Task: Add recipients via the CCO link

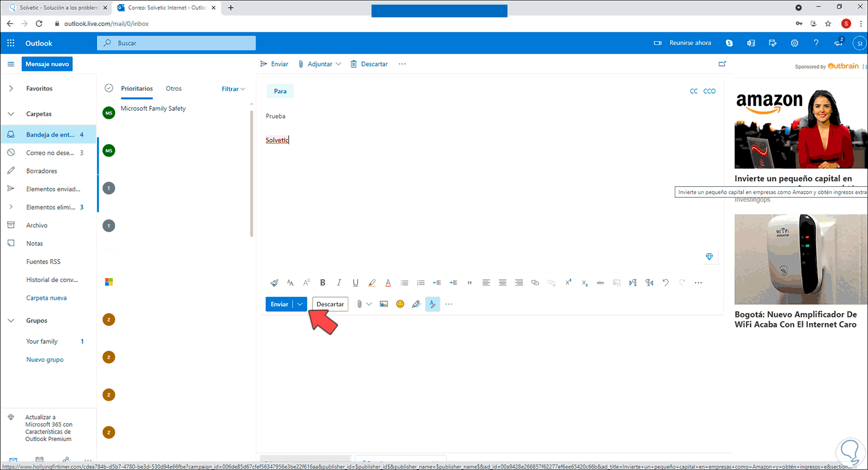Action: [x=709, y=91]
